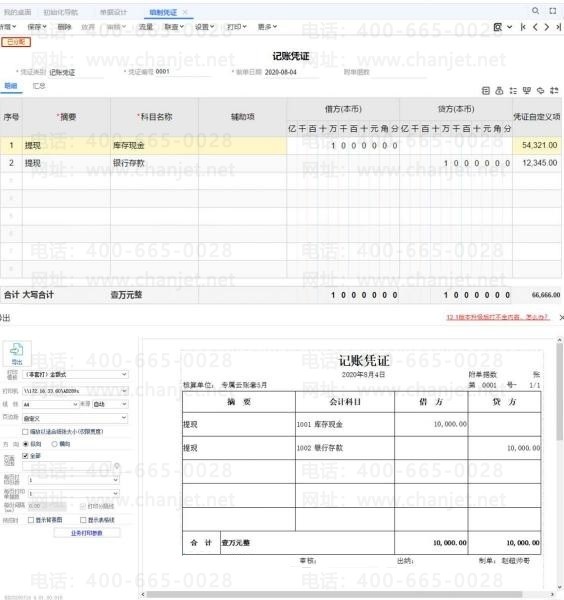Viewport: 564px width, 600px height.
Task: Open the 汇总 summary sub-tab
Action: [x=39, y=86]
